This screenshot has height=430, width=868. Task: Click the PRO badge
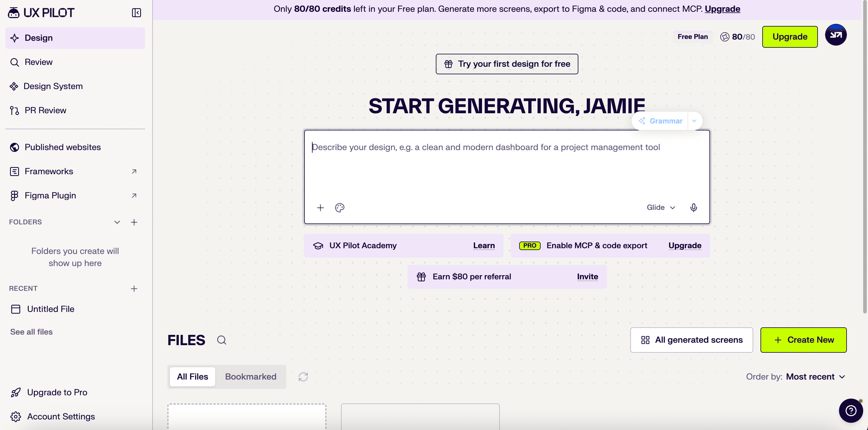tap(530, 246)
